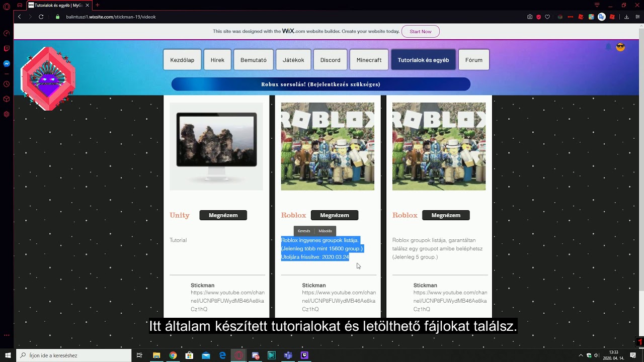644x362 pixels.
Task: Open Chrome from taskbar
Action: (x=173, y=355)
